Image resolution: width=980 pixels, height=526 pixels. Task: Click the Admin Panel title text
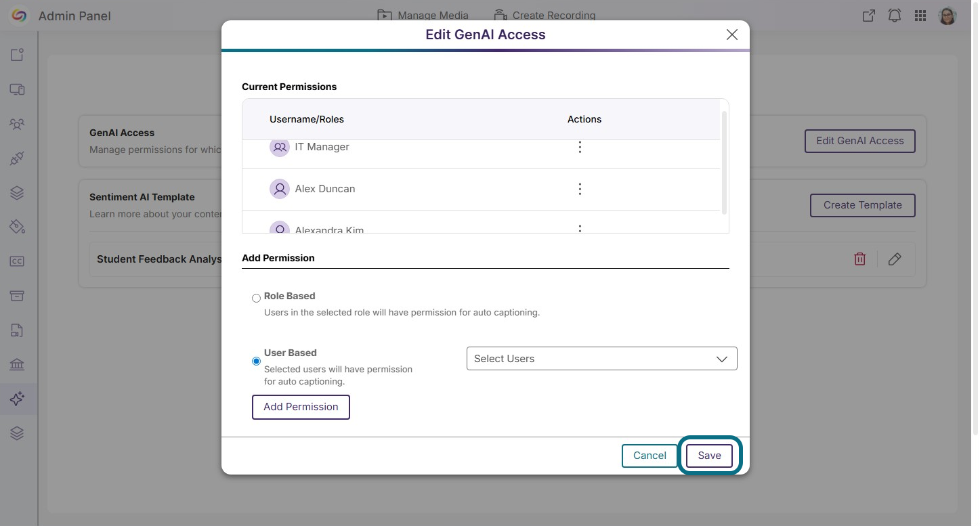[x=74, y=16]
